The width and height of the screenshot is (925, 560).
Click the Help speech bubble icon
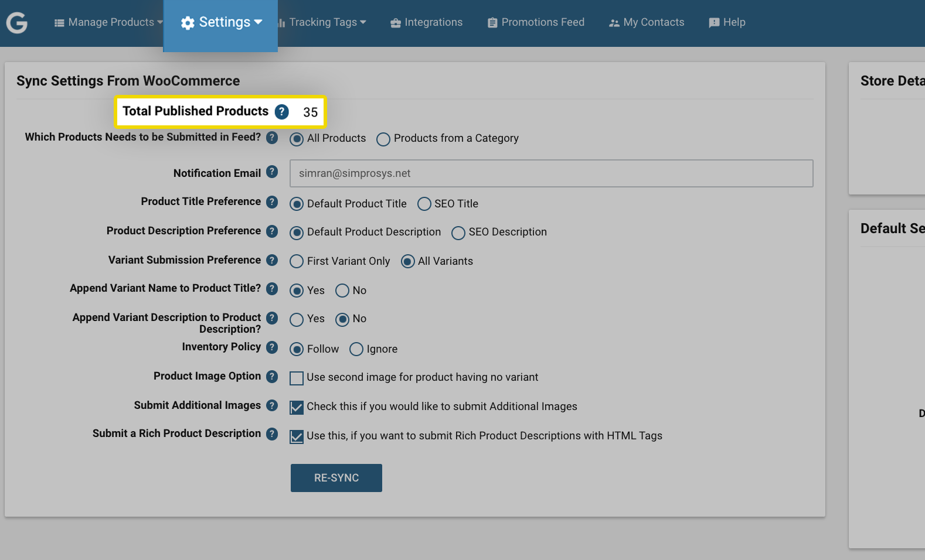[x=714, y=23]
